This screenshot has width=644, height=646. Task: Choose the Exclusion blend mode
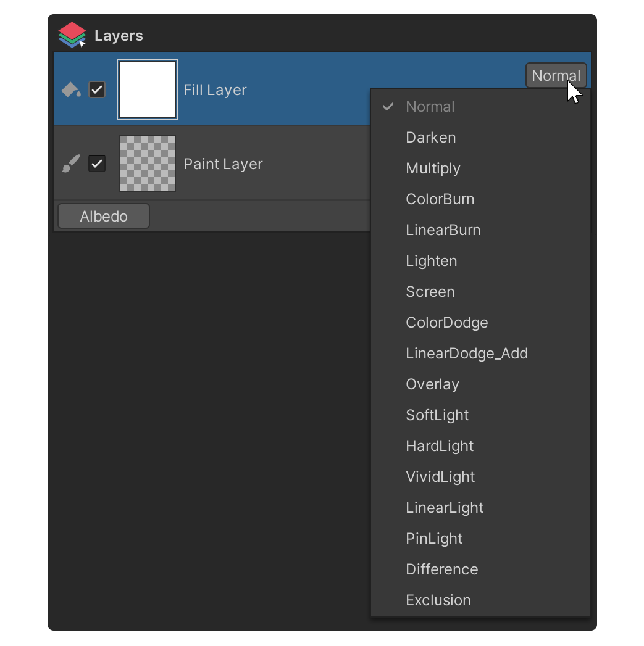(480, 600)
